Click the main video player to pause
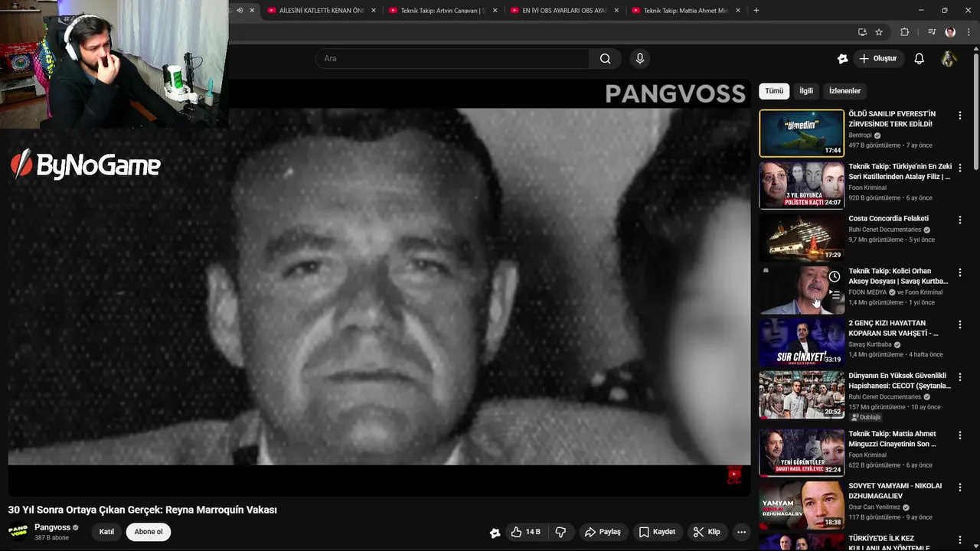The image size is (980, 551). pyautogui.click(x=379, y=287)
